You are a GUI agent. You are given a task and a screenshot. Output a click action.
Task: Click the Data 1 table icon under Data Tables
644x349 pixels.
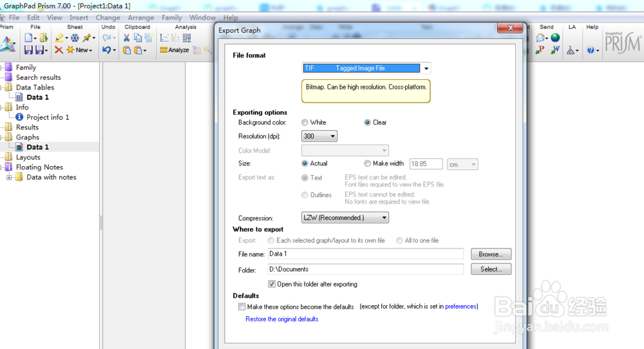(19, 97)
